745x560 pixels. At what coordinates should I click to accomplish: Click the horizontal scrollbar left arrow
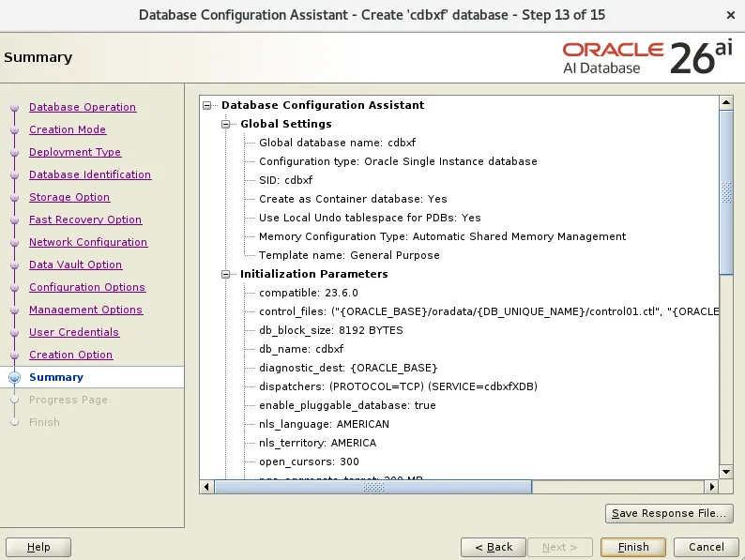tap(206, 487)
